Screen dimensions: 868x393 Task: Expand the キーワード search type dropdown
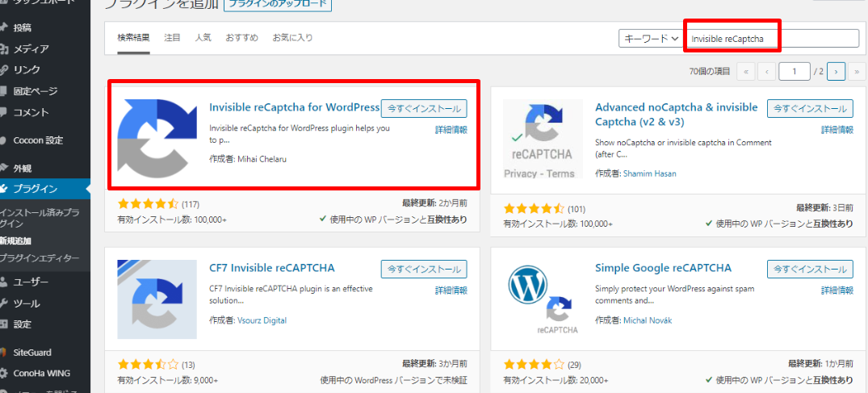click(651, 38)
